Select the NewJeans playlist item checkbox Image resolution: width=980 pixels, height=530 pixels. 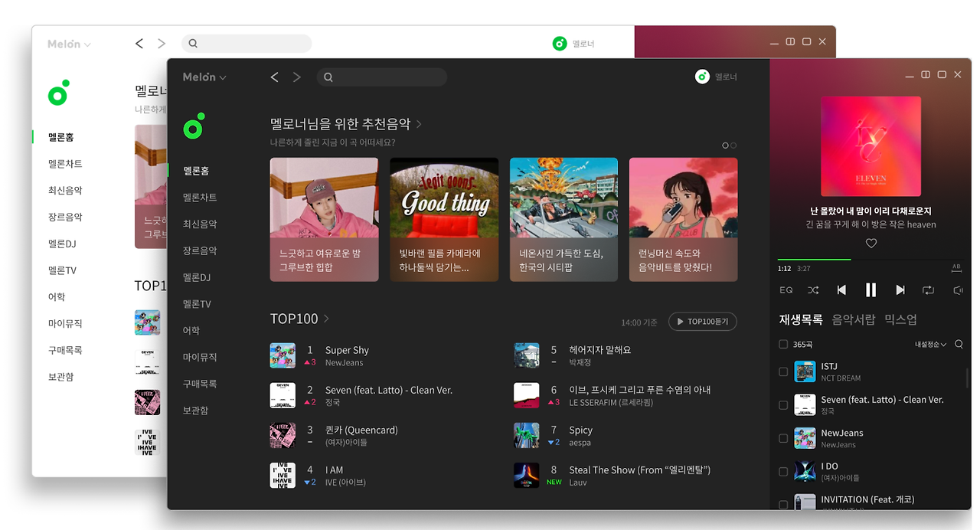click(783, 438)
